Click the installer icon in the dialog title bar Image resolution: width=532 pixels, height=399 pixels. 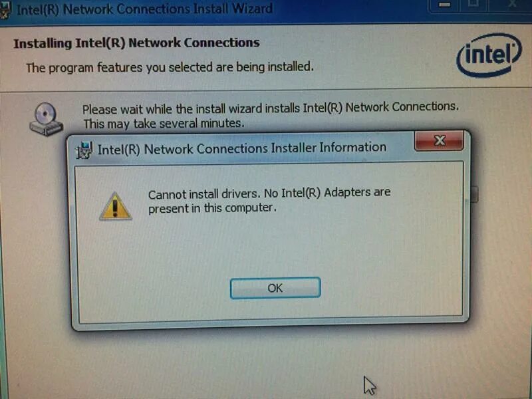coord(84,150)
